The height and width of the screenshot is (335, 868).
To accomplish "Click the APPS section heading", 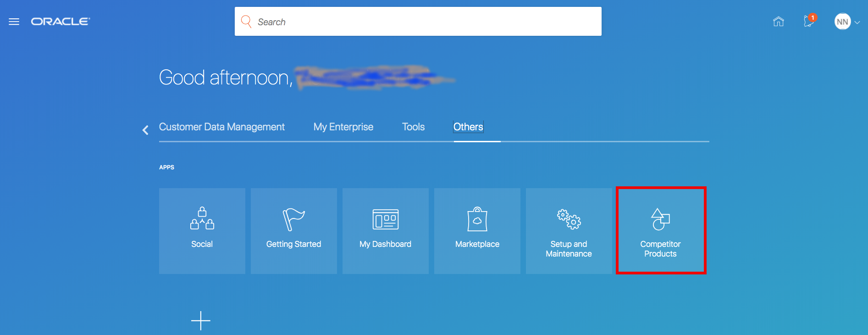I will (166, 167).
